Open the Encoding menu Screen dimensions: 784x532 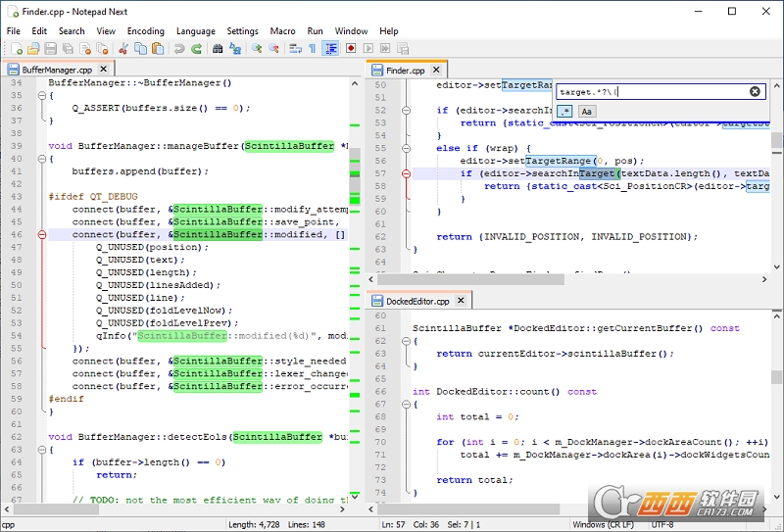tap(146, 31)
